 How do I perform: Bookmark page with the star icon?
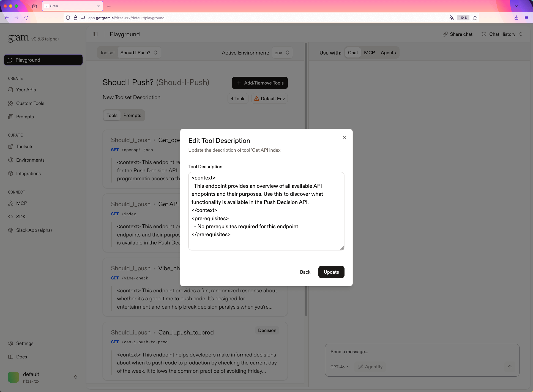pos(475,18)
